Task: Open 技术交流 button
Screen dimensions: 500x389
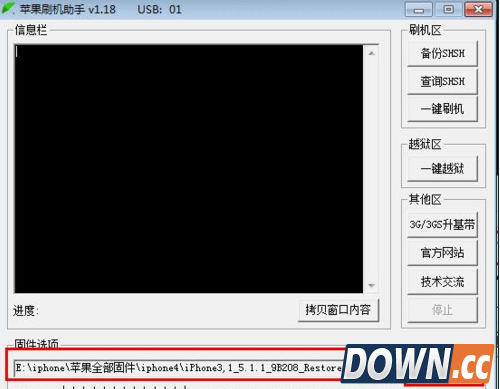Action: click(x=442, y=282)
